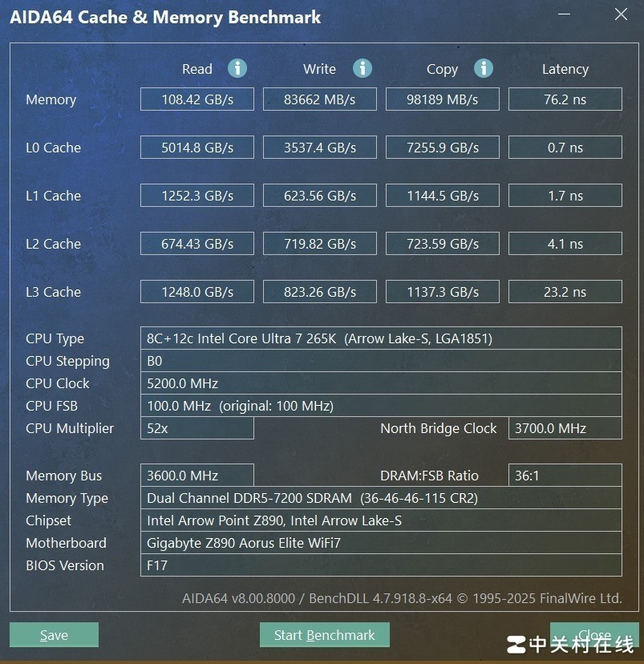
Task: Click the CPU Clock field showing 5200.0 MHz
Action: tap(383, 383)
